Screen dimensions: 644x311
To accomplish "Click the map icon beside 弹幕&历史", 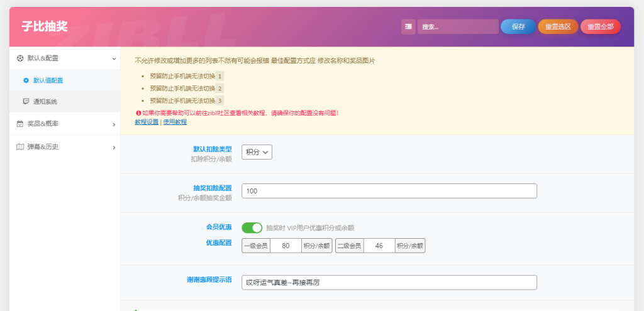I will click(x=20, y=147).
